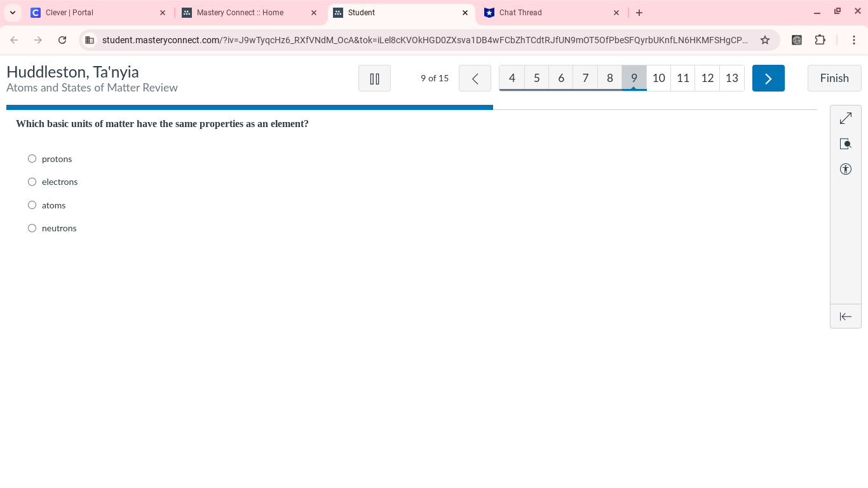The height and width of the screenshot is (488, 868).
Task: Jump to question 13
Action: pyautogui.click(x=732, y=78)
